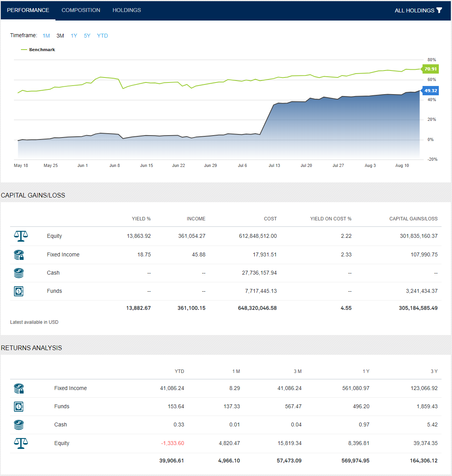Image resolution: width=452 pixels, height=476 pixels.
Task: Click the Equity scales icon in Returns Analysis
Action: 21,443
